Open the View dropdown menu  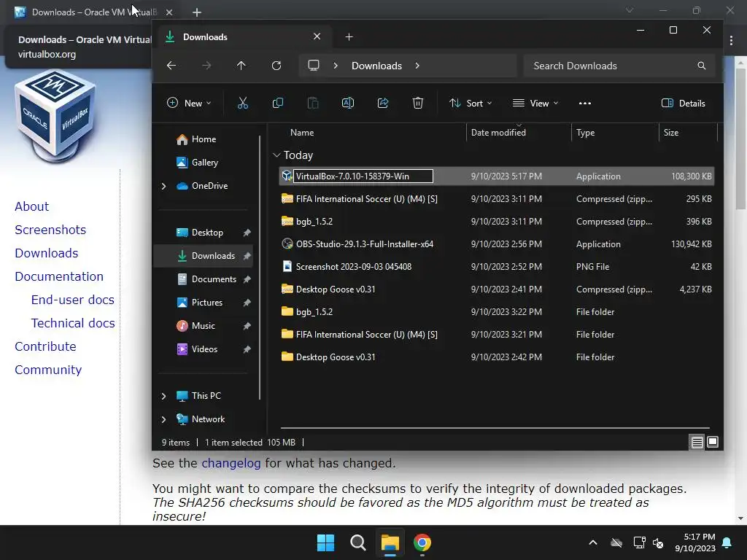(535, 104)
